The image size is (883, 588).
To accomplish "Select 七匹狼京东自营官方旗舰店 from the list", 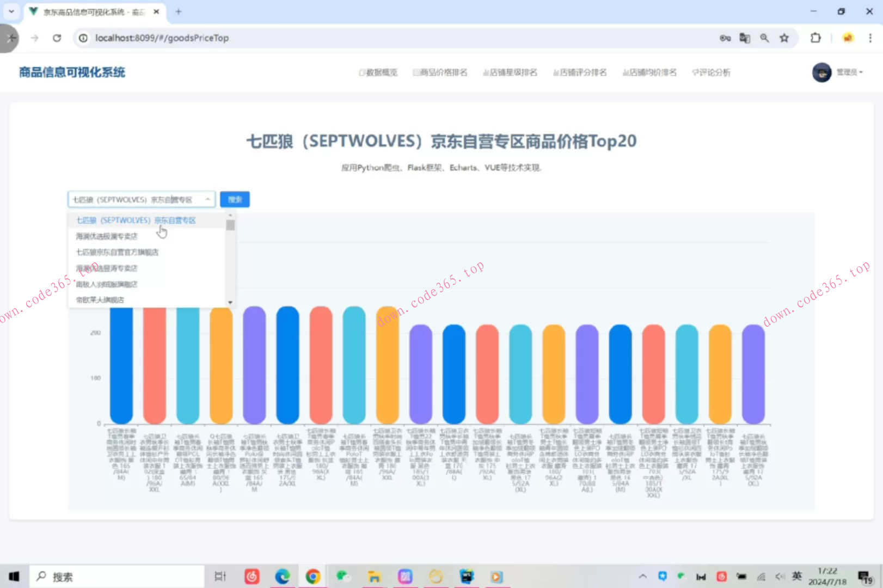I will click(x=117, y=252).
